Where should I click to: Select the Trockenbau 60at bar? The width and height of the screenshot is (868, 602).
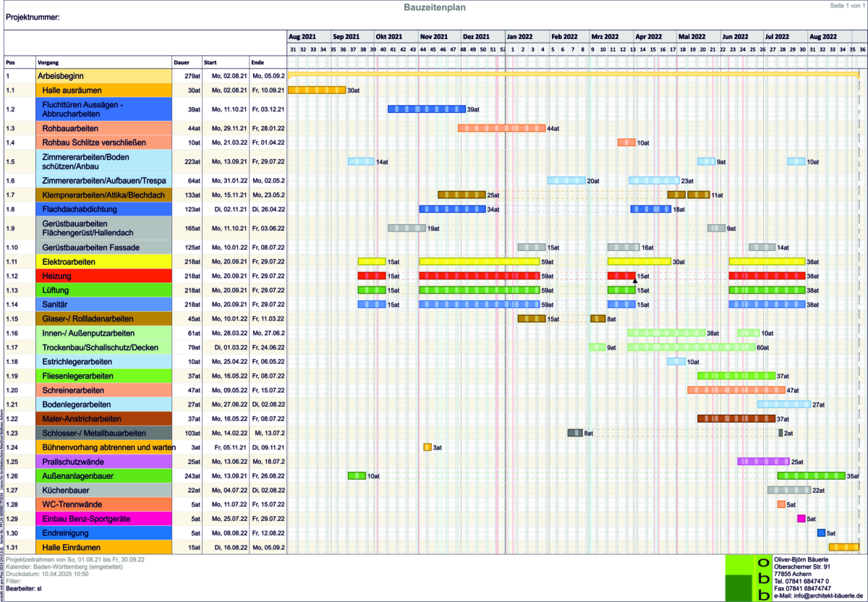coord(691,347)
